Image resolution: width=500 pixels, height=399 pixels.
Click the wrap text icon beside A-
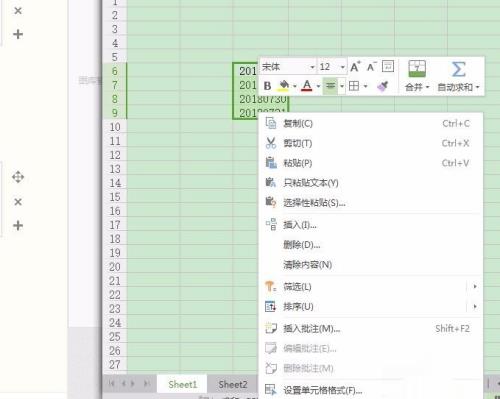(388, 66)
